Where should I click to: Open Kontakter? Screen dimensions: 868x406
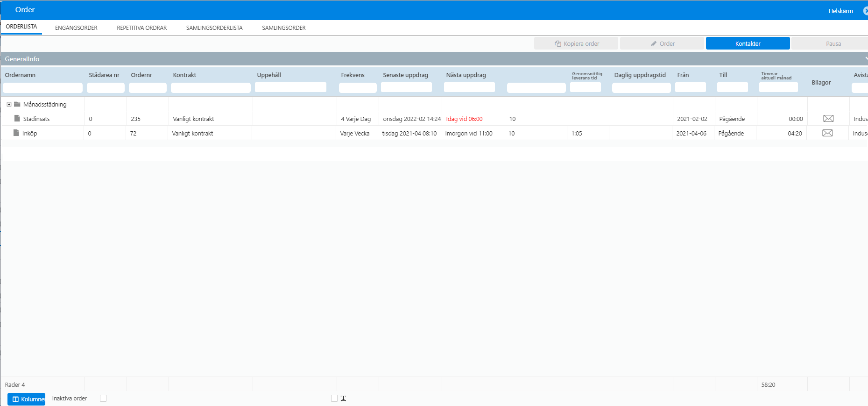pyautogui.click(x=748, y=43)
